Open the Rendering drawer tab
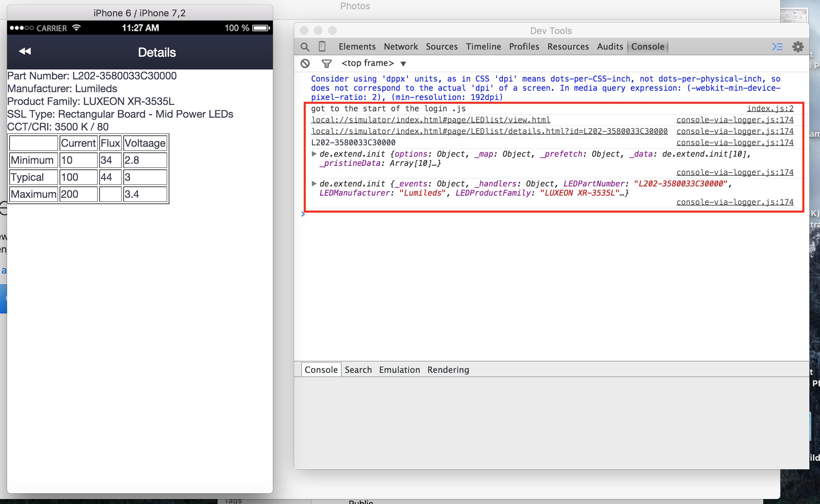 [x=448, y=370]
